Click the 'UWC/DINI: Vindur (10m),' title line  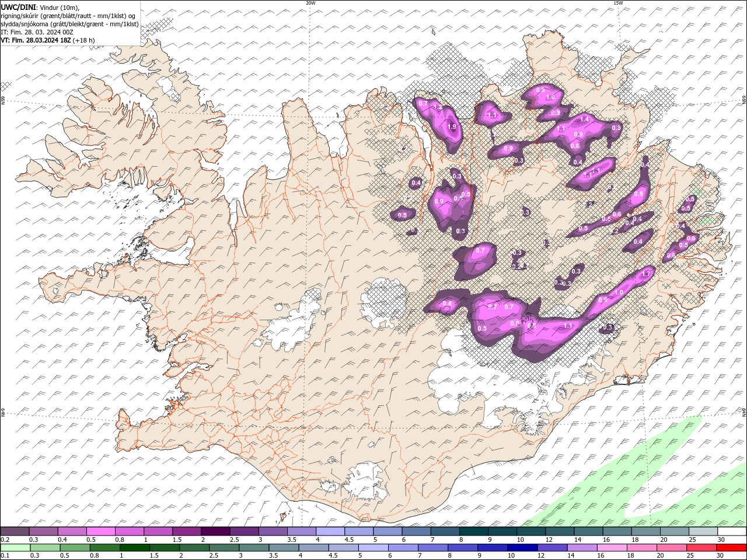[40, 7]
